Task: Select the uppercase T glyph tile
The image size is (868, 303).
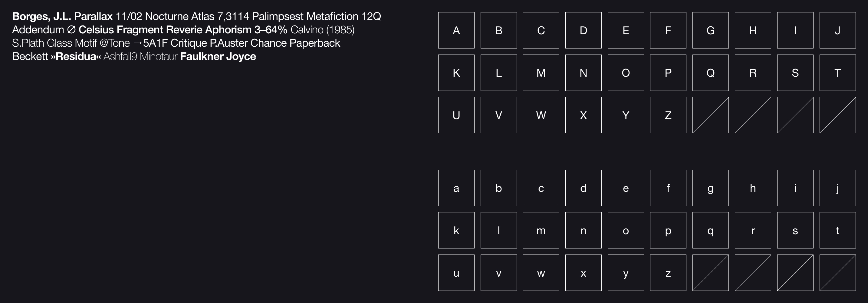Action: [x=837, y=73]
